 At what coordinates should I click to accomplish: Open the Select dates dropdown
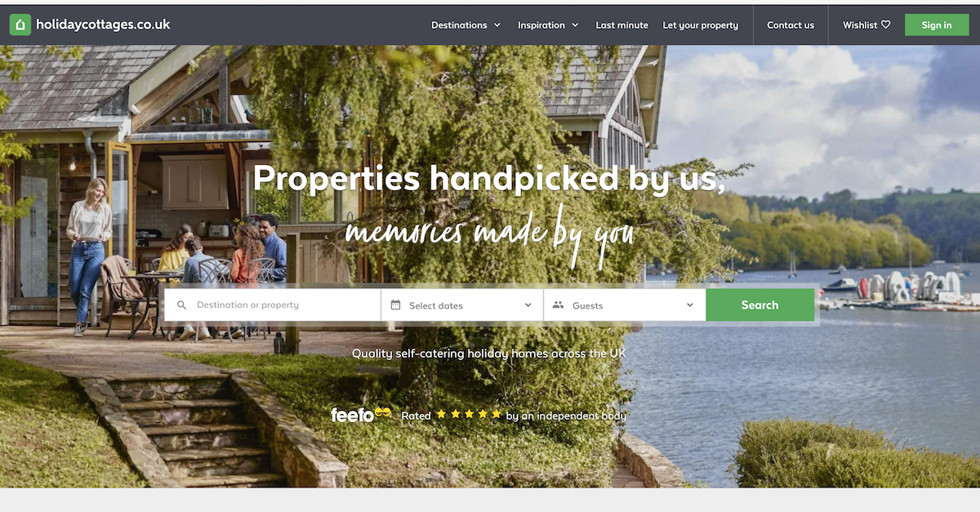(462, 305)
